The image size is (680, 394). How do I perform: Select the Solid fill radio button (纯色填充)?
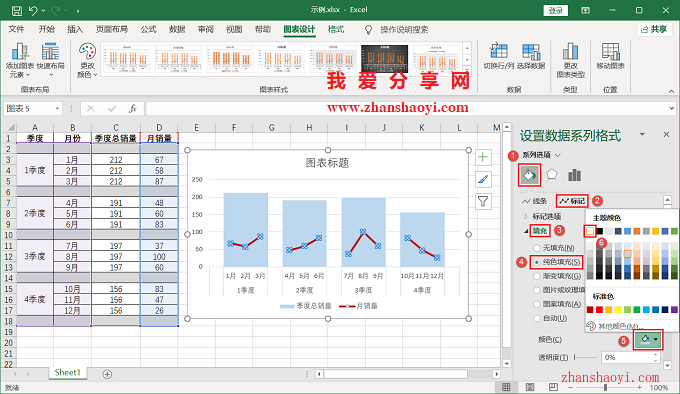(x=537, y=262)
